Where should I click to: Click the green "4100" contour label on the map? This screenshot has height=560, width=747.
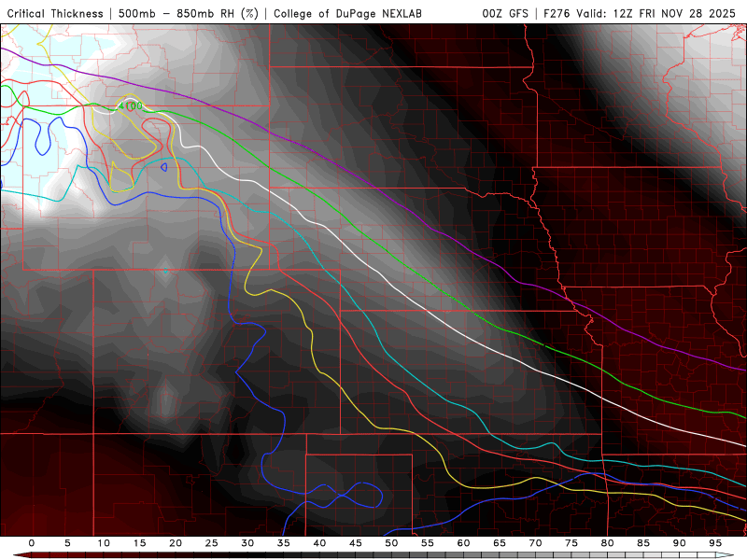pos(130,105)
